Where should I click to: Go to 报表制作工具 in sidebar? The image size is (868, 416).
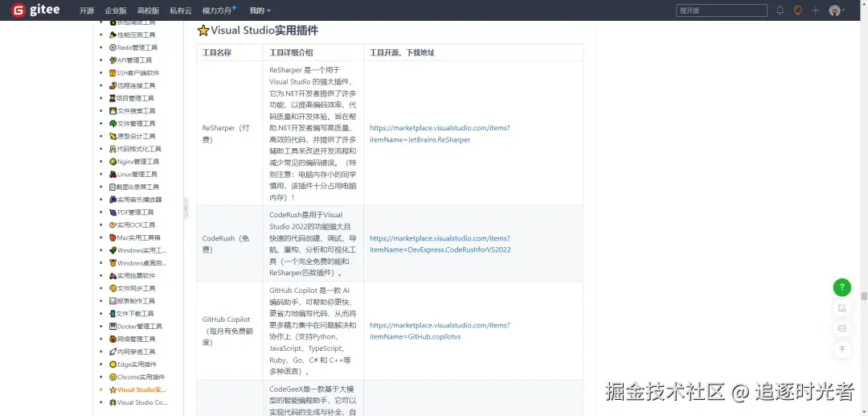pyautogui.click(x=133, y=301)
